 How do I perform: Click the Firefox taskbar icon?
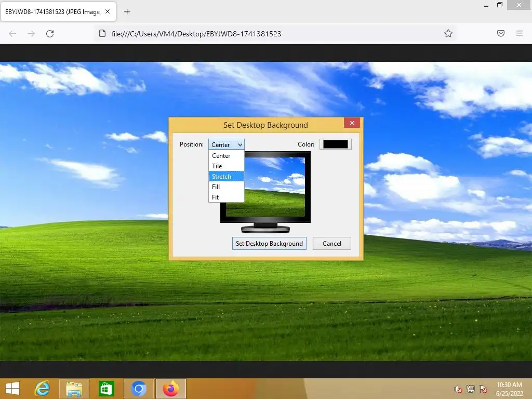point(170,389)
